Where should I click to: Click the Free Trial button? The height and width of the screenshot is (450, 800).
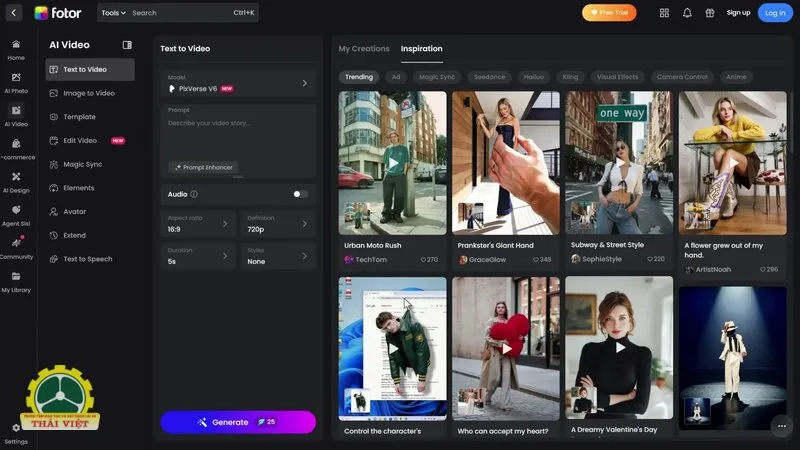pyautogui.click(x=609, y=13)
